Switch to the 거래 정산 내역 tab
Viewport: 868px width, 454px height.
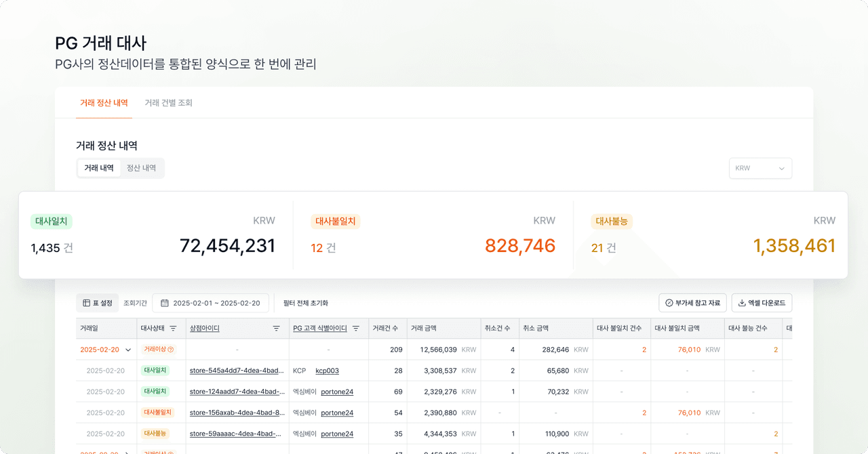point(104,103)
